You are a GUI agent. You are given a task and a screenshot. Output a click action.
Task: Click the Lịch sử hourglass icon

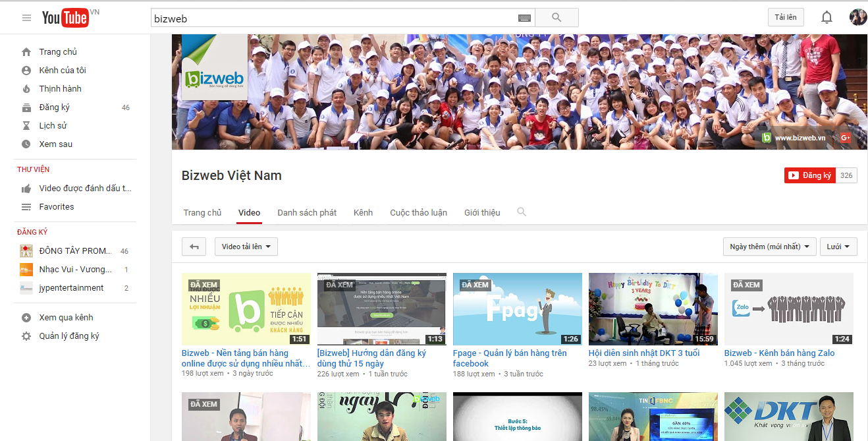point(26,126)
